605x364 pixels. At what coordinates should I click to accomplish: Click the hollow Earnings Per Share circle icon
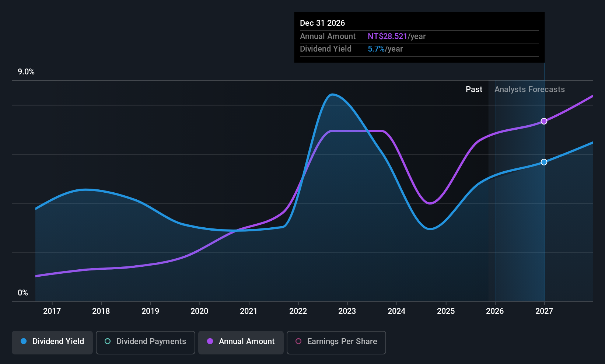[x=298, y=342]
